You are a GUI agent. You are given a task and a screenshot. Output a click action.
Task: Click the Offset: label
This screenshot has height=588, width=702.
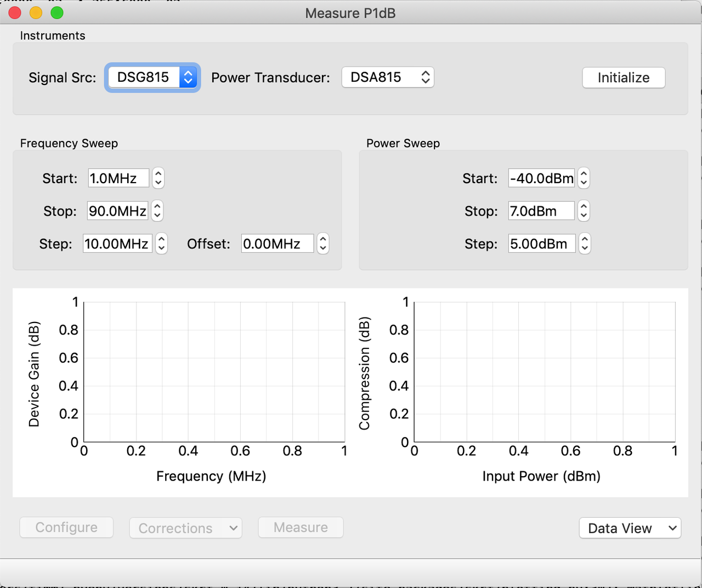(x=208, y=244)
